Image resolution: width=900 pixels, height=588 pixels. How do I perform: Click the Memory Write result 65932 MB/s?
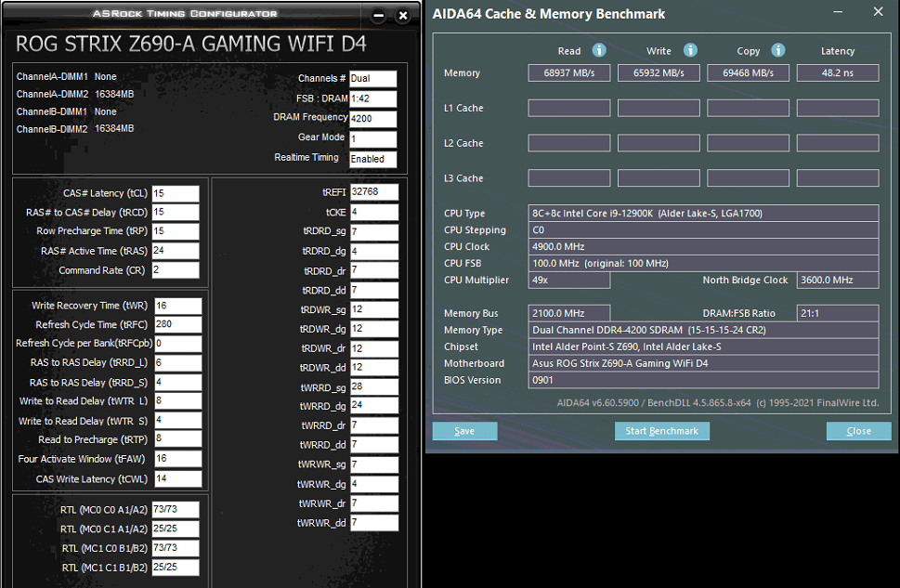tap(659, 73)
